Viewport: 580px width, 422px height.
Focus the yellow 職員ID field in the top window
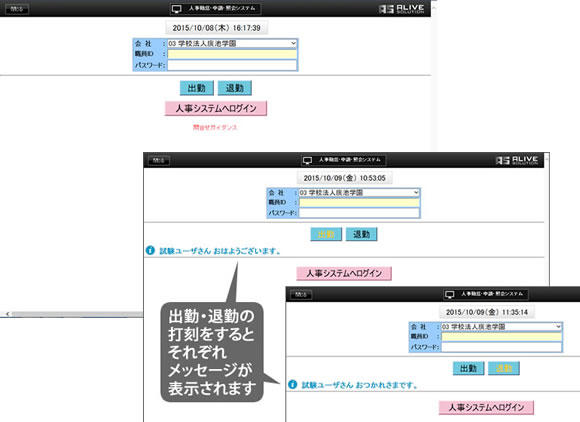[x=232, y=54]
